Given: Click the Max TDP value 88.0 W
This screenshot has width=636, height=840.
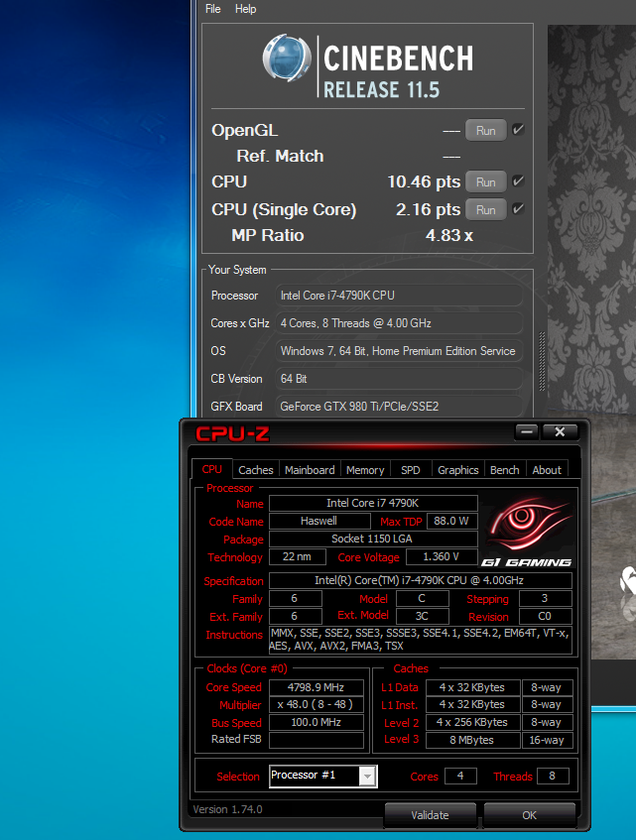Looking at the screenshot, I should pyautogui.click(x=451, y=521).
